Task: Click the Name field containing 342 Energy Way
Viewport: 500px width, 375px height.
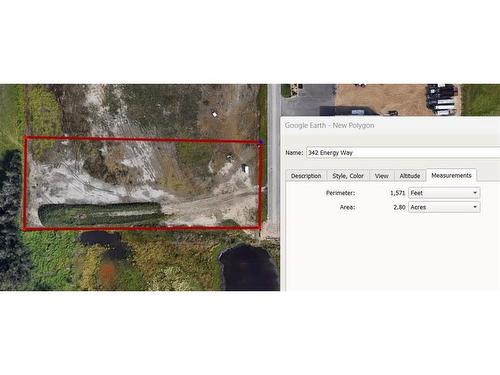Action: 403,153
